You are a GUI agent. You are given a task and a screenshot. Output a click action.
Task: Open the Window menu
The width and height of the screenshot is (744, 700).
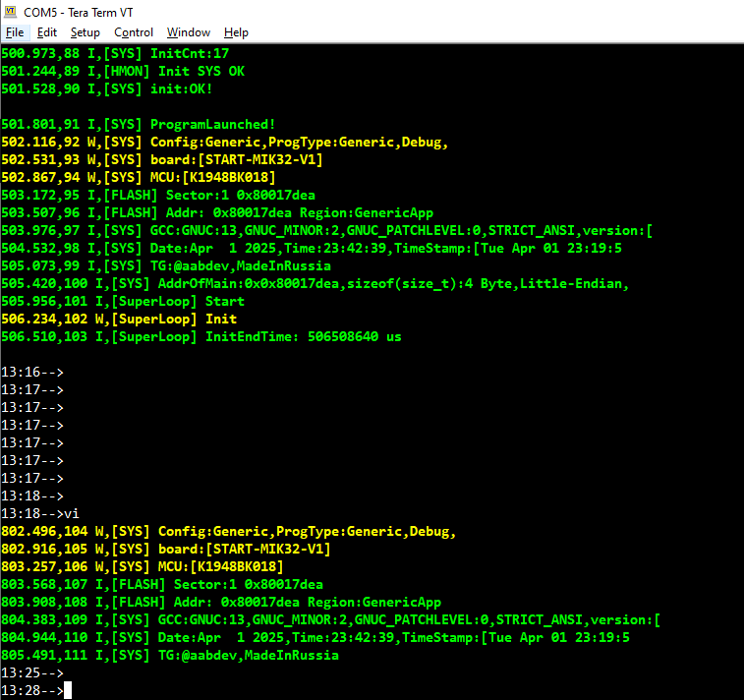(x=189, y=32)
